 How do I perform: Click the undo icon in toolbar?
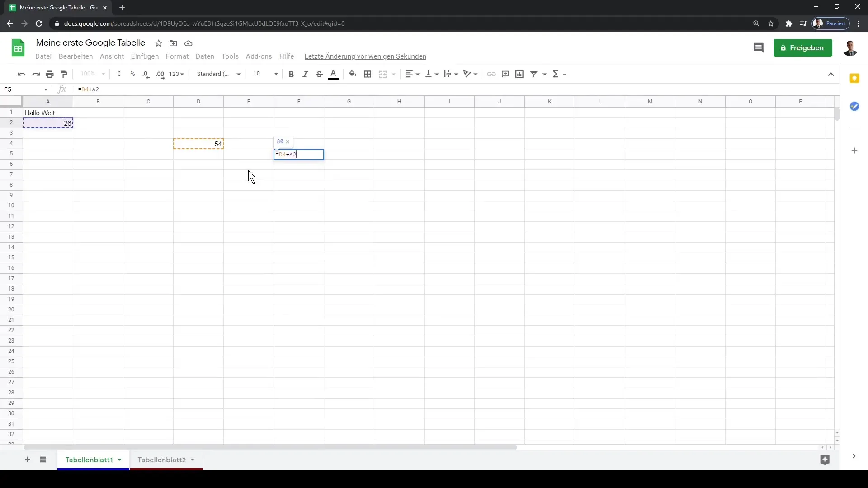point(21,74)
